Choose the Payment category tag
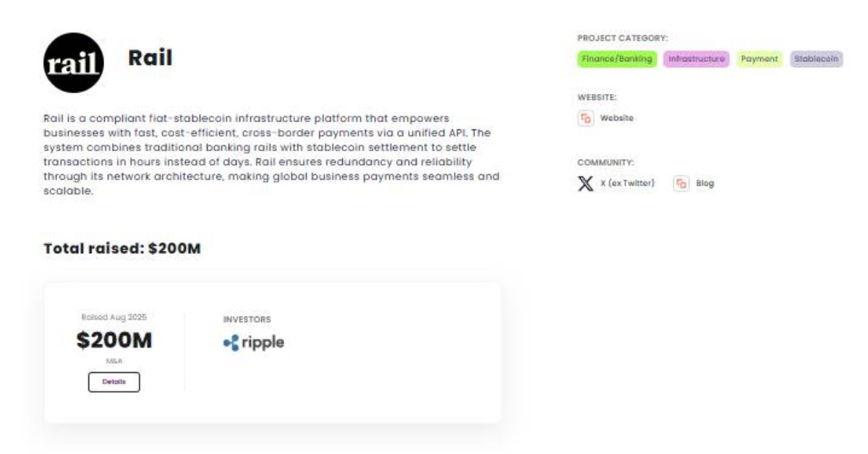This screenshot has height=454, width=868. (x=759, y=59)
